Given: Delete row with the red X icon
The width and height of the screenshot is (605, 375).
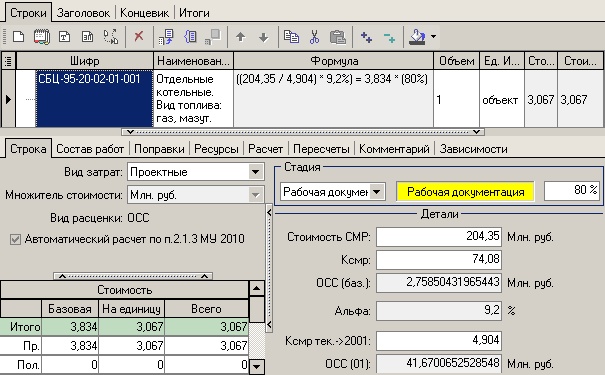Looking at the screenshot, I should [139, 37].
